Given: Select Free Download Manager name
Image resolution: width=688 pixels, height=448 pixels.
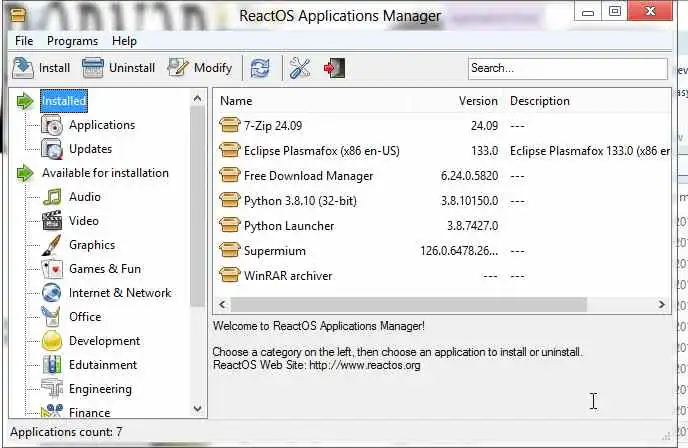Looking at the screenshot, I should (308, 176).
